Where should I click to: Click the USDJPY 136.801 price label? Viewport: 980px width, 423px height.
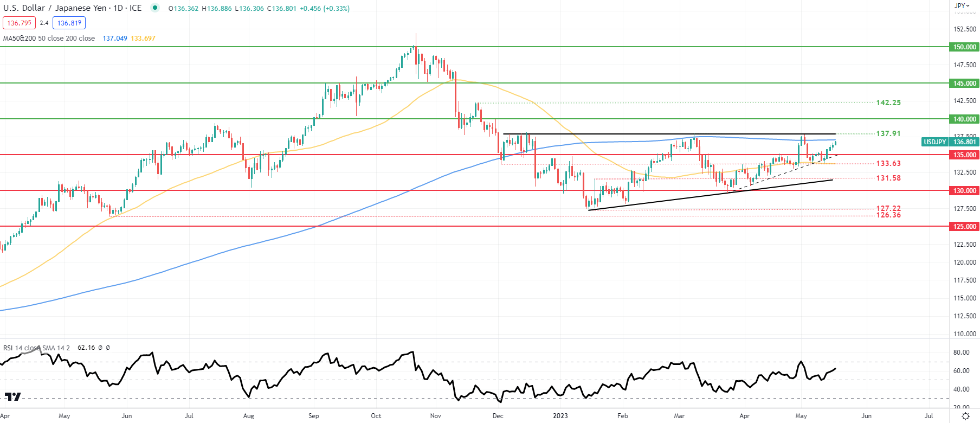950,142
